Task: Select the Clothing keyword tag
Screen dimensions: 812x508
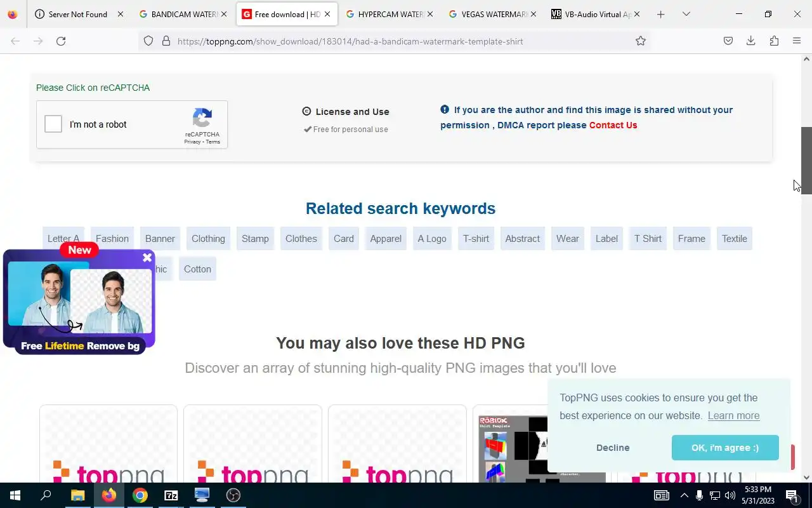Action: tap(208, 239)
